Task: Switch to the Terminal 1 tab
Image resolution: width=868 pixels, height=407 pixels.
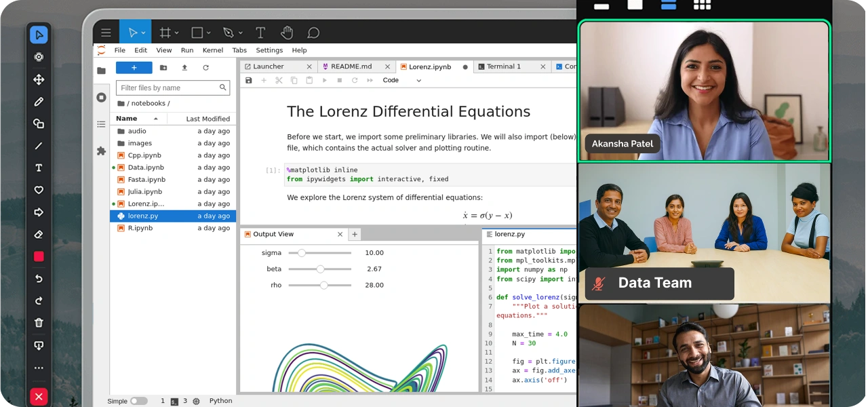Action: pyautogui.click(x=503, y=66)
